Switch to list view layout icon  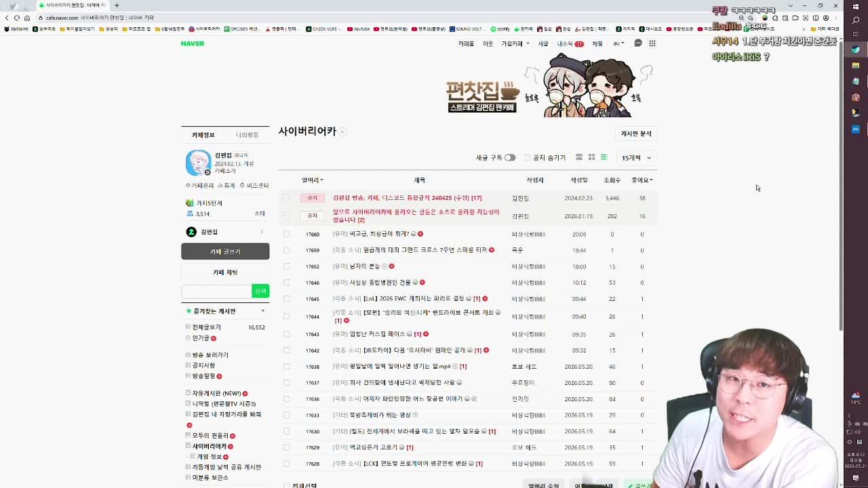click(x=604, y=157)
